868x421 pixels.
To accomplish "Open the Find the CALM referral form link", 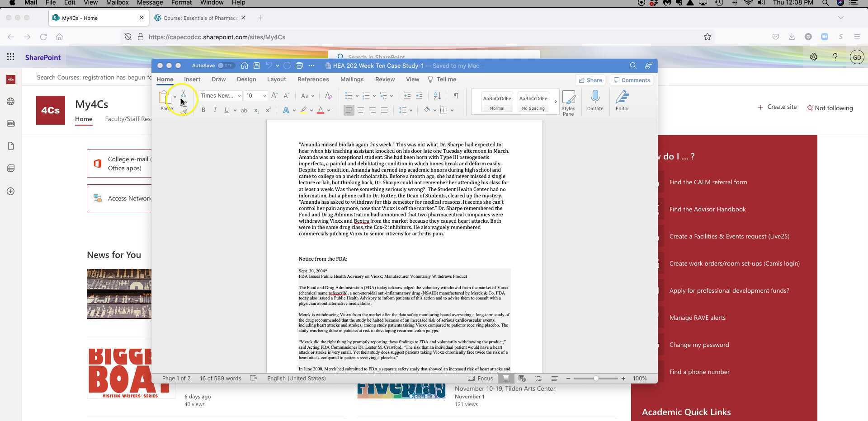I will 708,182.
